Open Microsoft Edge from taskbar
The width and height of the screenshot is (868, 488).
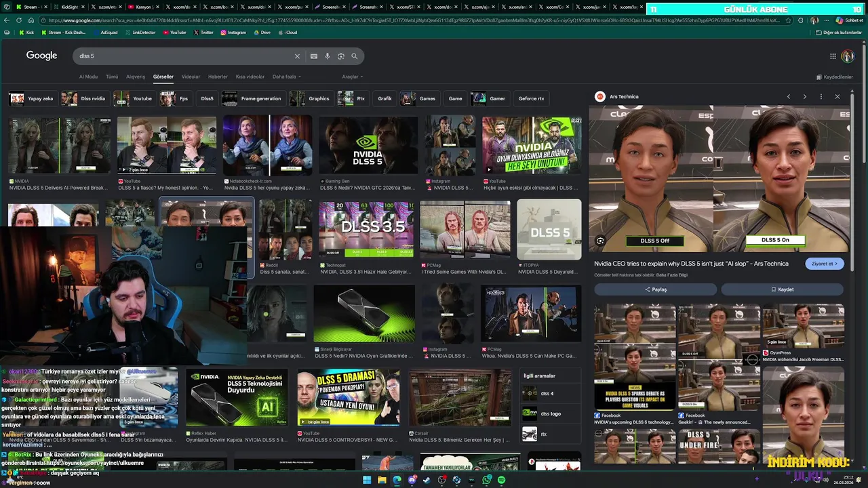pyautogui.click(x=397, y=480)
